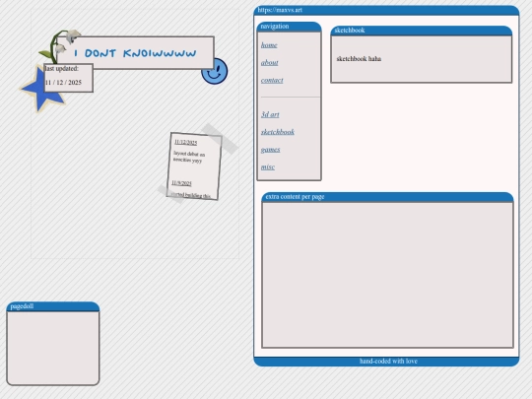Screen dimensions: 532x399
Task: Click the 11/12/2025 entry on taped note
Action: (185, 142)
